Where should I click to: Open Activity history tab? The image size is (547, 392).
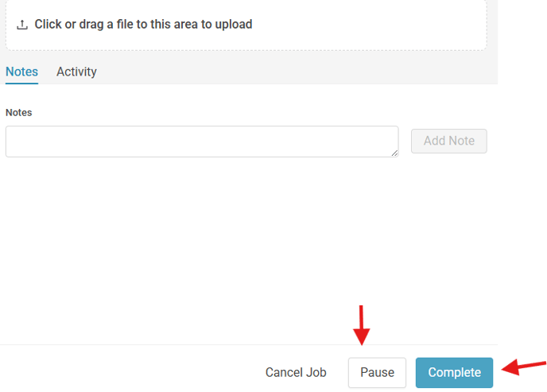[76, 72]
